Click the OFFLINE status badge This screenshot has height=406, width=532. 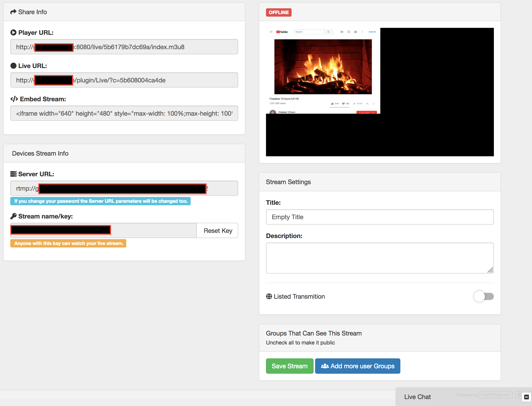point(279,12)
